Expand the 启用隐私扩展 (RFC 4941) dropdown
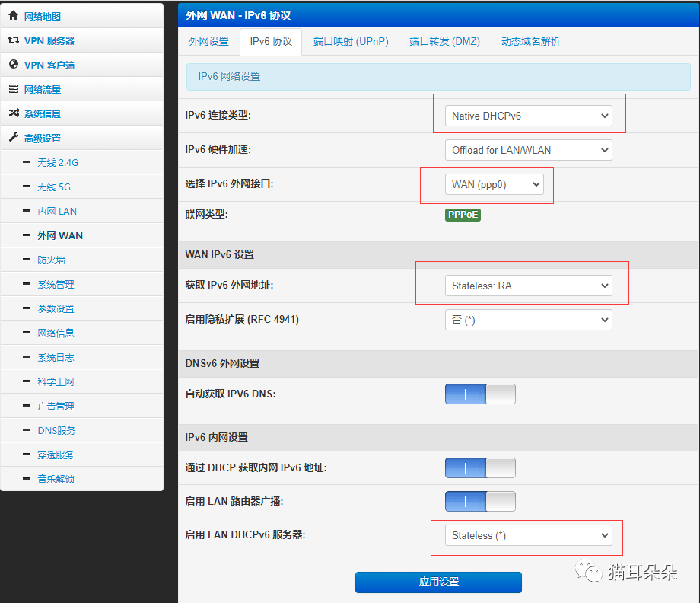 (x=528, y=320)
